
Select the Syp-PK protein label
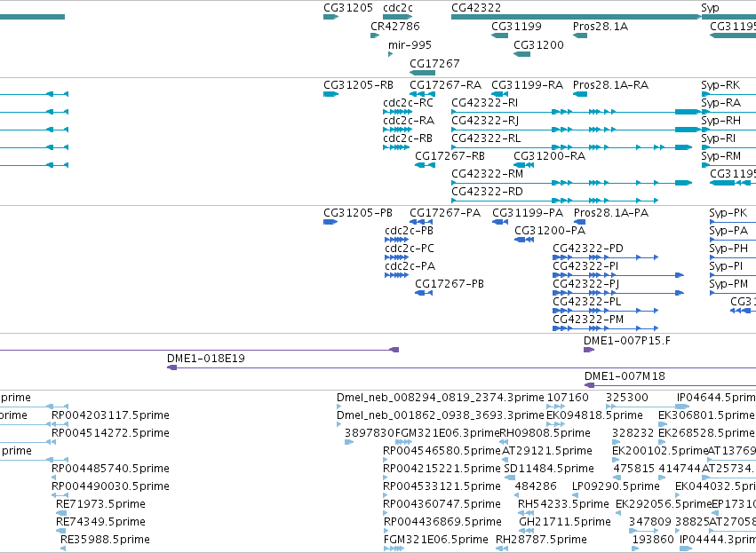(728, 213)
